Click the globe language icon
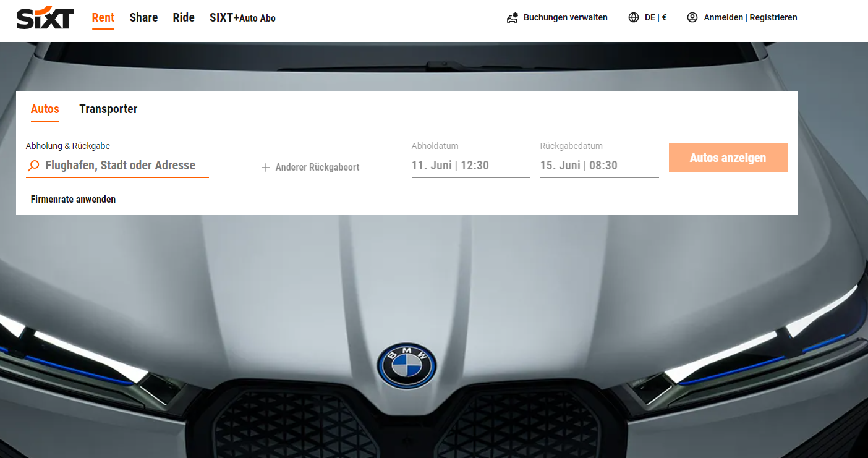The height and width of the screenshot is (458, 868). click(x=634, y=18)
